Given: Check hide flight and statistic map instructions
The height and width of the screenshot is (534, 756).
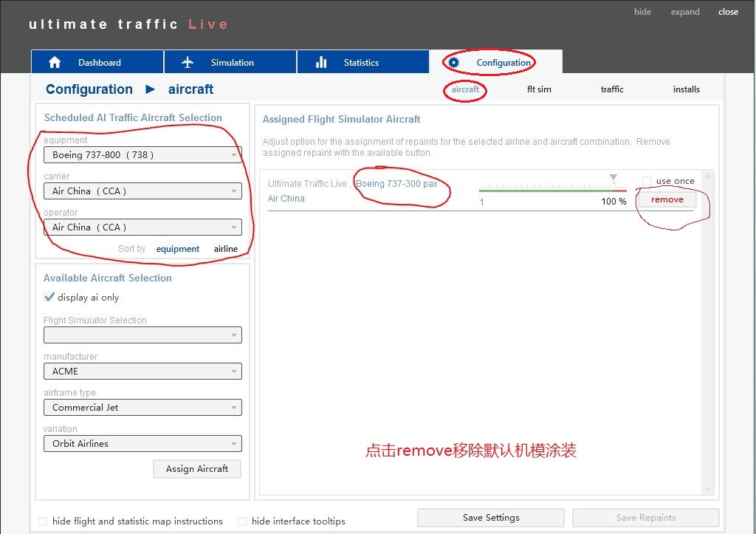Looking at the screenshot, I should point(43,521).
